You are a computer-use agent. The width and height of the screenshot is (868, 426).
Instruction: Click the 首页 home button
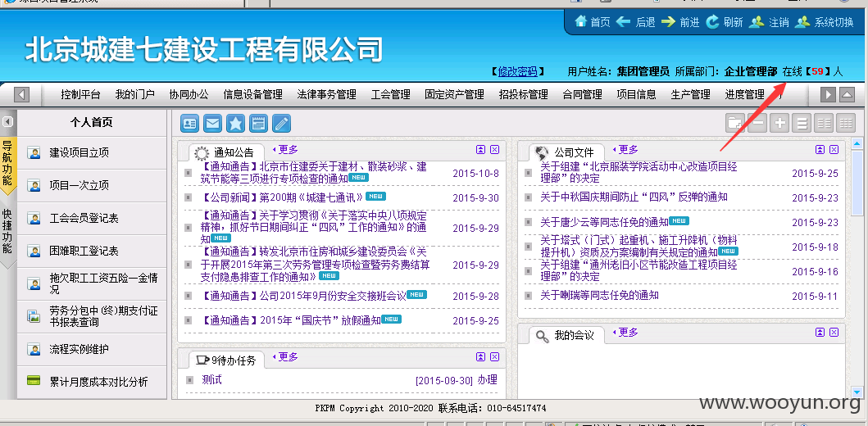pos(593,21)
